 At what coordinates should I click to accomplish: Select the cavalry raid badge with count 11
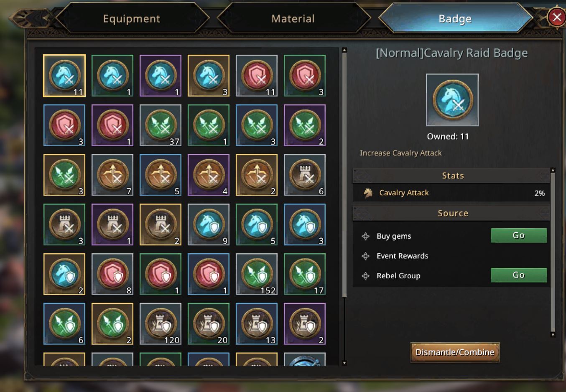(64, 76)
